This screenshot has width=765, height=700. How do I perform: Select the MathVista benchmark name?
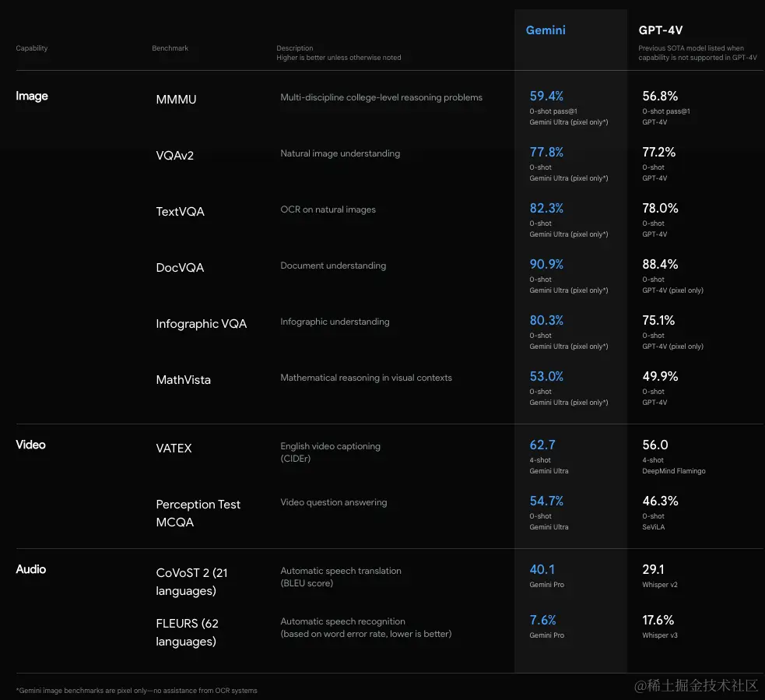184,380
